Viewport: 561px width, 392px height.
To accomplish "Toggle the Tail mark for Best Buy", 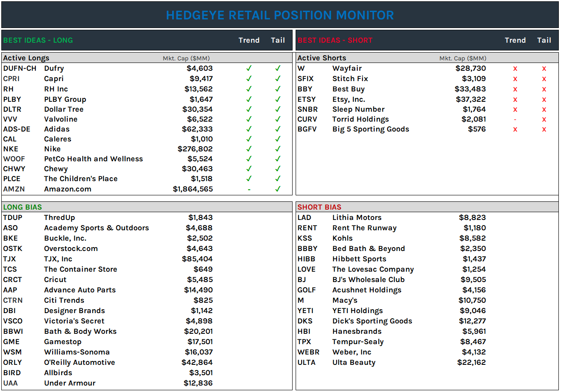I will point(544,89).
